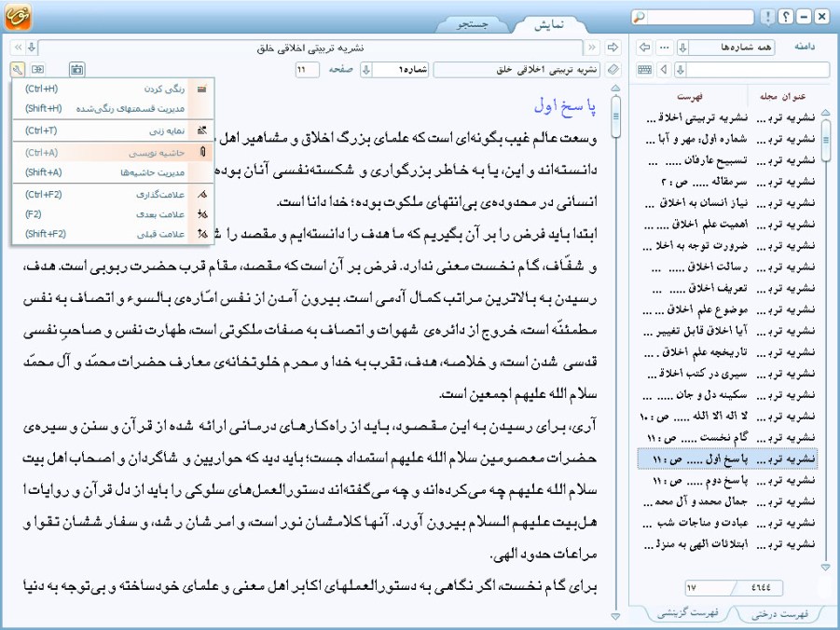
Task: Open the dropdown arrow of the side panel filter field
Action: (x=681, y=70)
